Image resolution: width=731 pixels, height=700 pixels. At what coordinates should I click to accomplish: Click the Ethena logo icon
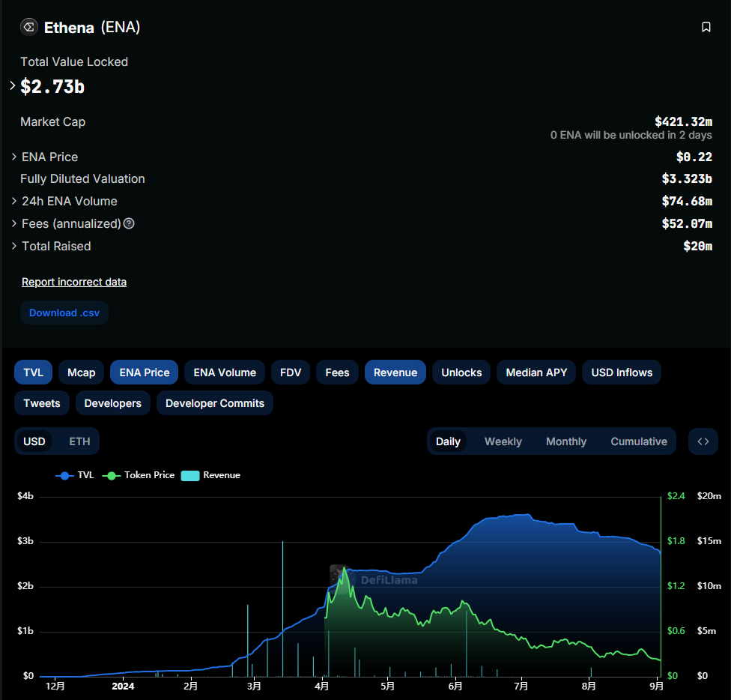(x=29, y=28)
